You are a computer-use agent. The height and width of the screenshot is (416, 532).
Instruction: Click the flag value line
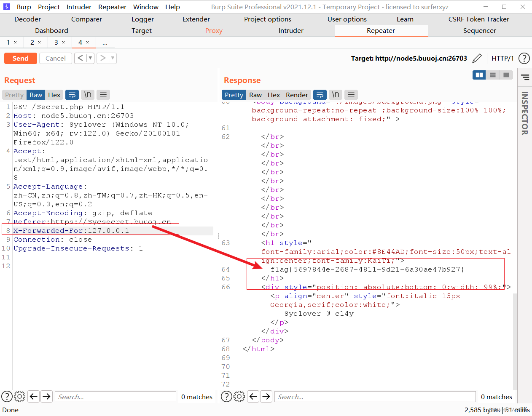click(x=367, y=269)
